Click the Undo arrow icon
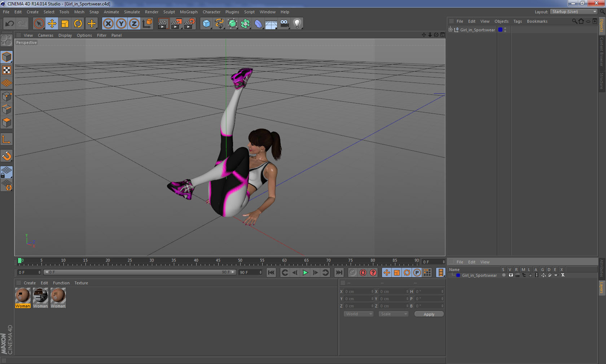The height and width of the screenshot is (364, 606). point(10,24)
